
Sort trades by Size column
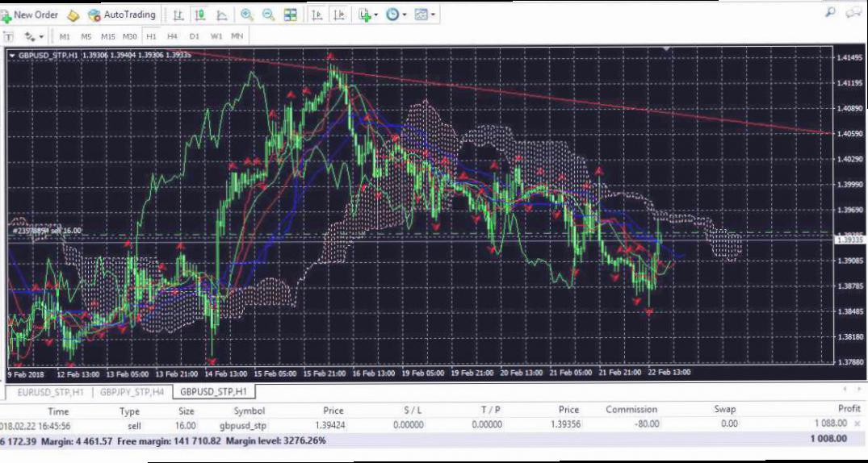[186, 411]
